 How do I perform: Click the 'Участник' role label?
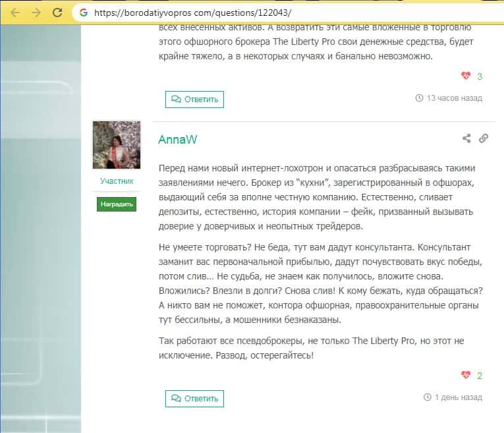117,181
